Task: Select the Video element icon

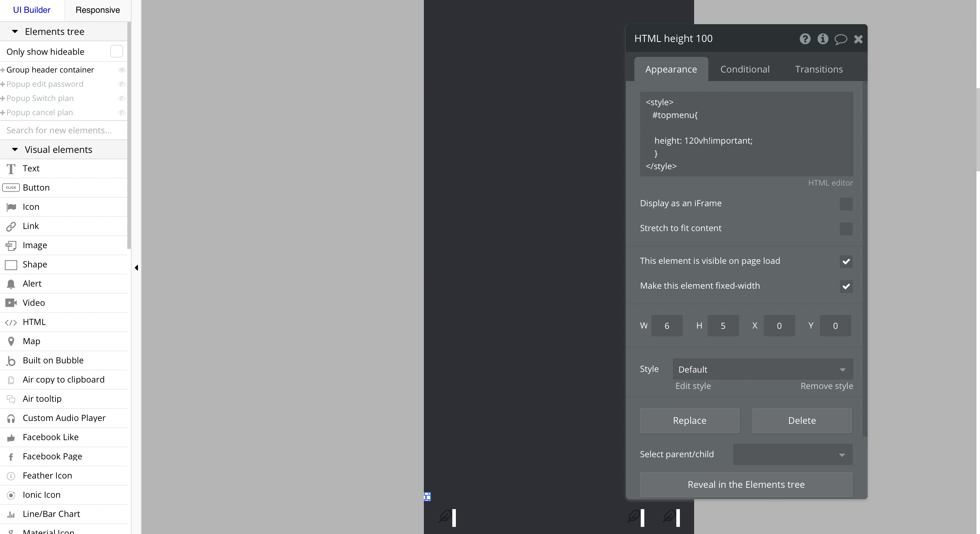Action: click(x=11, y=303)
